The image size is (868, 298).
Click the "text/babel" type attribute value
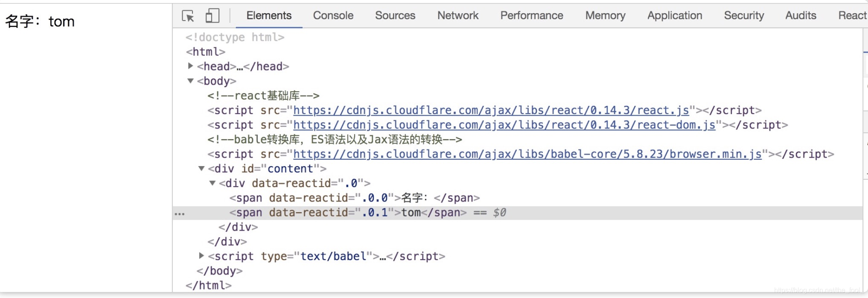point(333,256)
